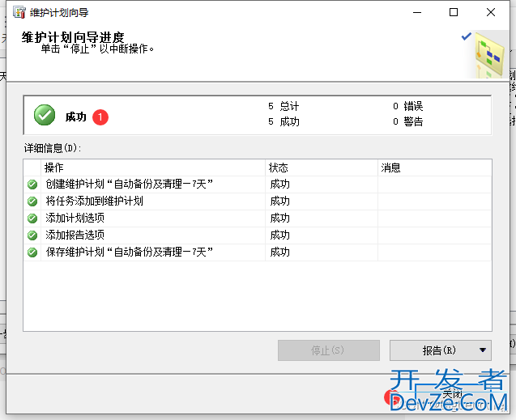Close the wizard with the X button
Image resolution: width=516 pixels, height=420 pixels.
click(x=491, y=12)
